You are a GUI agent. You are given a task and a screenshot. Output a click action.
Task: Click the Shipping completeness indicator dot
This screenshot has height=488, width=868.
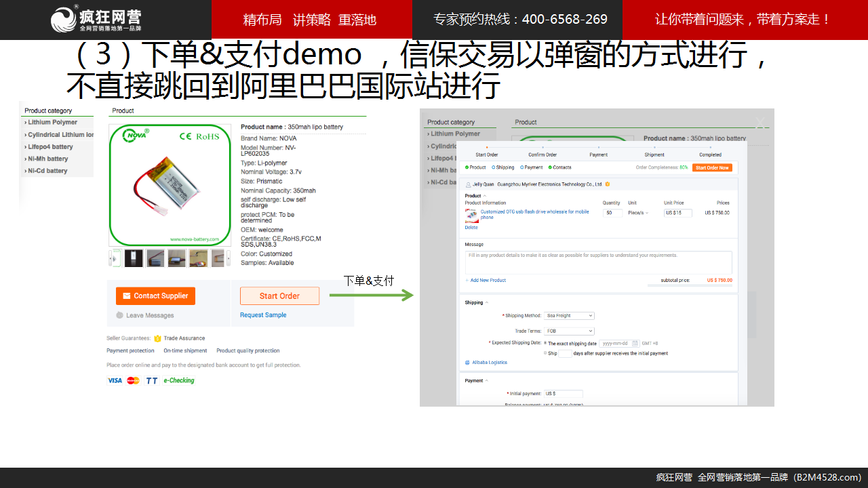(x=493, y=167)
